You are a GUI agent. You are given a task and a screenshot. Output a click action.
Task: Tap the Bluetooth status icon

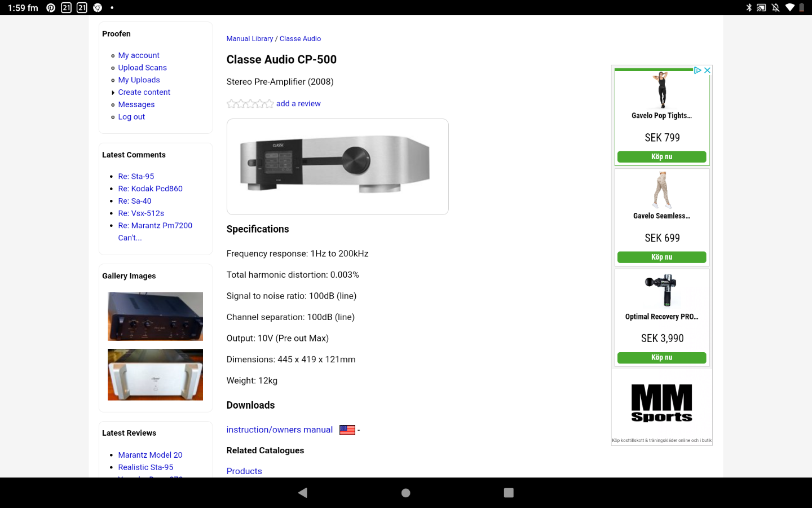[x=749, y=8]
